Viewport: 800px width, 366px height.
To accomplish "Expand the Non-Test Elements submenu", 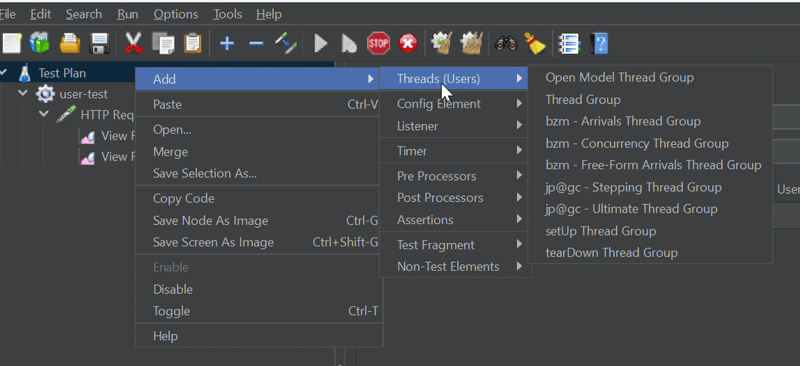I will (x=455, y=266).
